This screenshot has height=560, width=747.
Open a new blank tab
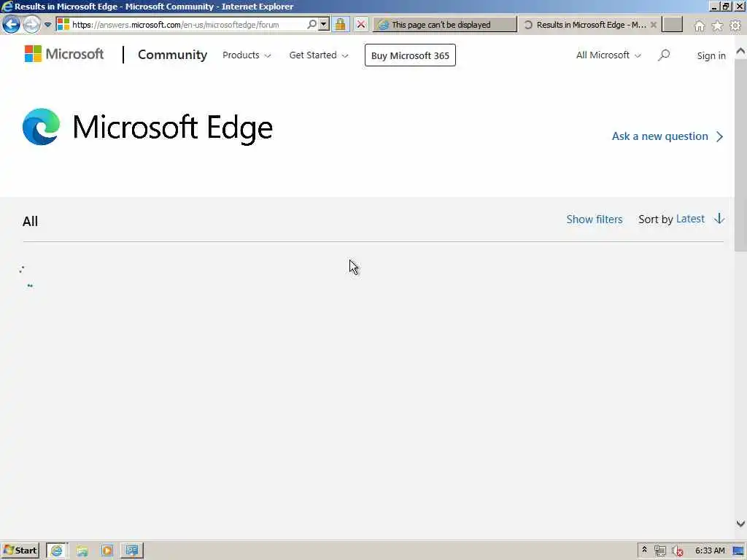click(x=672, y=25)
